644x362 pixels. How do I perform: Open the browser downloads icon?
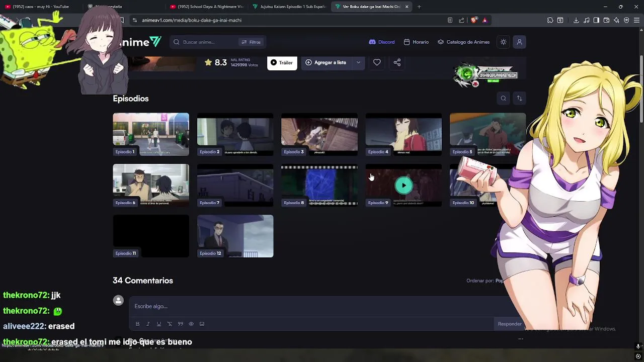click(576, 20)
